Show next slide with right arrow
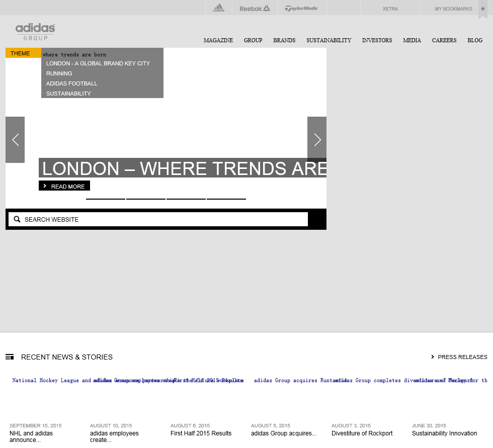 tap(317, 140)
